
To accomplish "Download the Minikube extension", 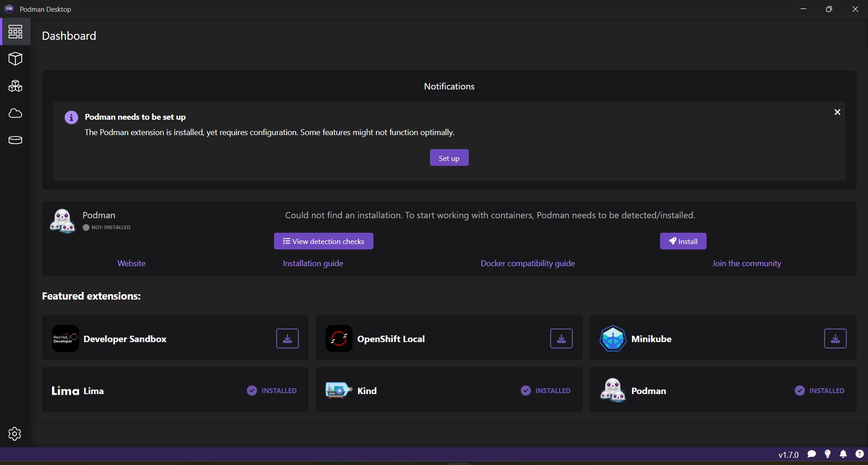I will click(x=835, y=338).
